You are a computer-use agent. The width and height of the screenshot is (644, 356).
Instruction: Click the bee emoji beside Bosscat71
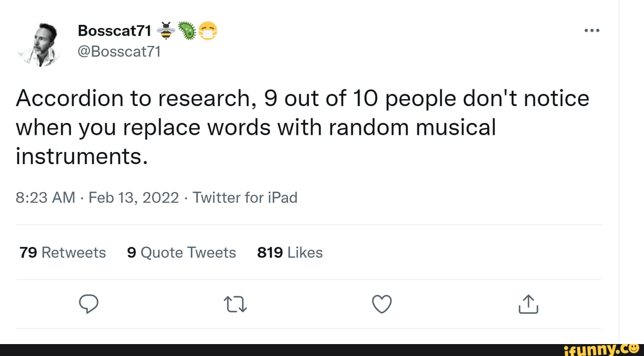167,31
